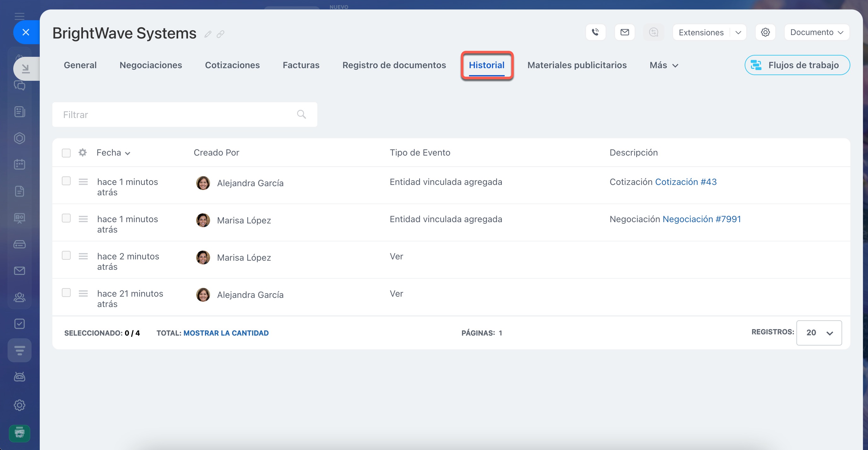Click Marisa López in the Negociación #7991 row
This screenshot has height=450, width=868.
pos(244,221)
